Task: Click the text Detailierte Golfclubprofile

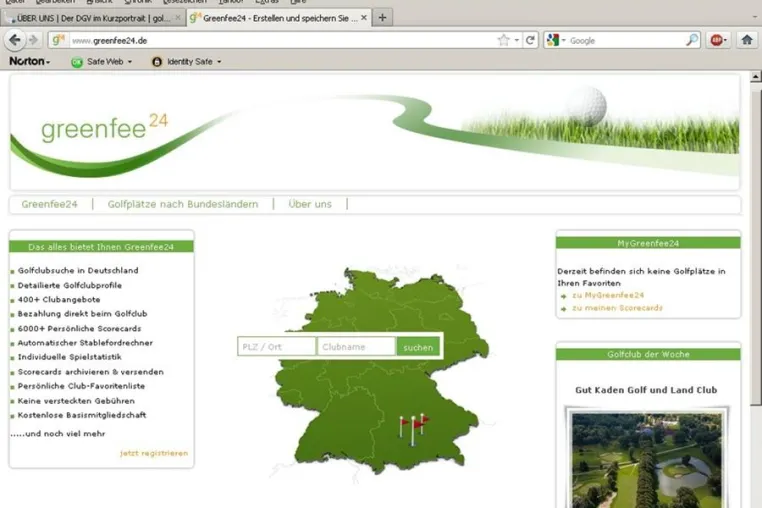Action: coord(69,285)
